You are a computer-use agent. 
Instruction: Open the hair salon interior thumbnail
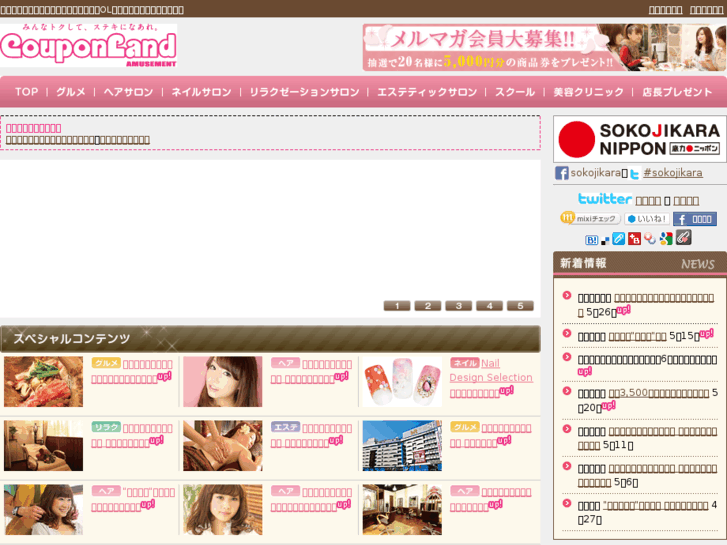point(402,510)
